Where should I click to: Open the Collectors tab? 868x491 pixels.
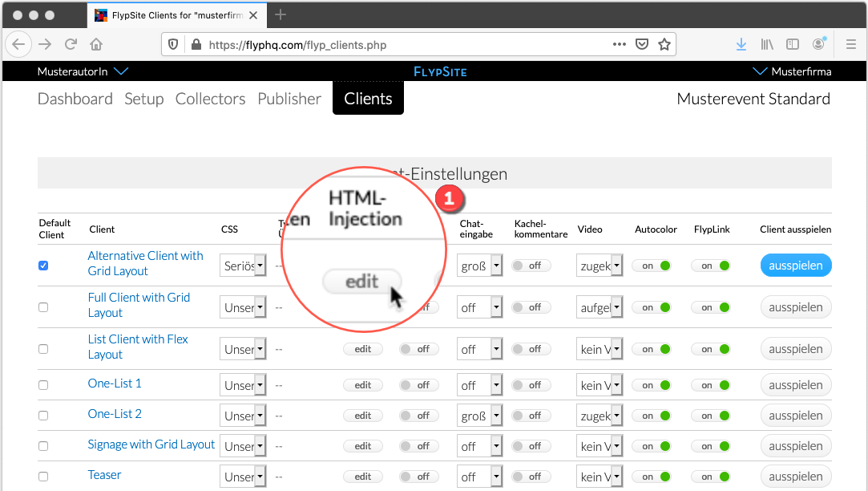point(210,99)
